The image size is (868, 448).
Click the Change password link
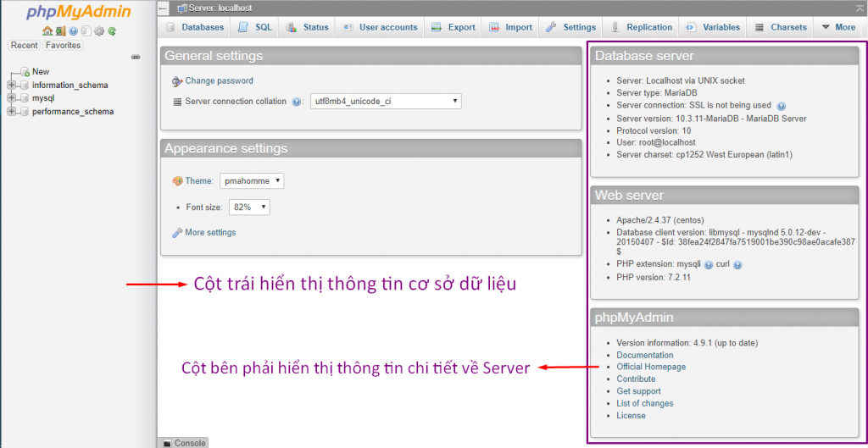pos(219,80)
